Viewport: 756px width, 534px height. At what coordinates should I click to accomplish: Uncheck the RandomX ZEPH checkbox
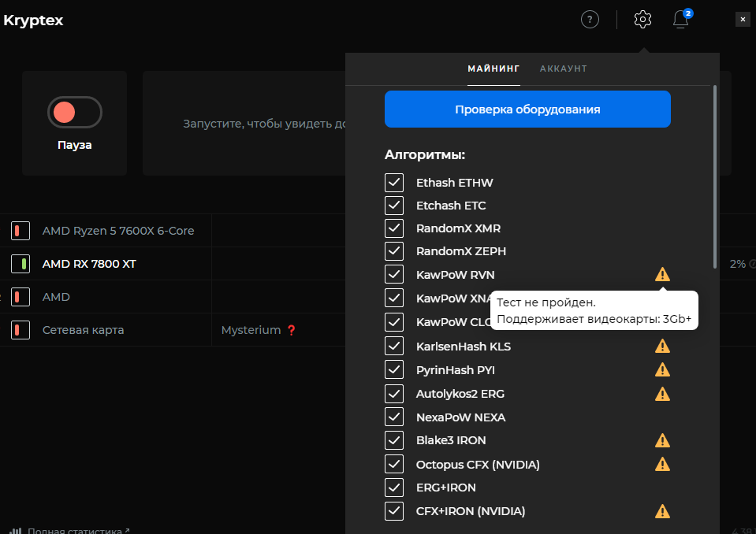coord(394,251)
